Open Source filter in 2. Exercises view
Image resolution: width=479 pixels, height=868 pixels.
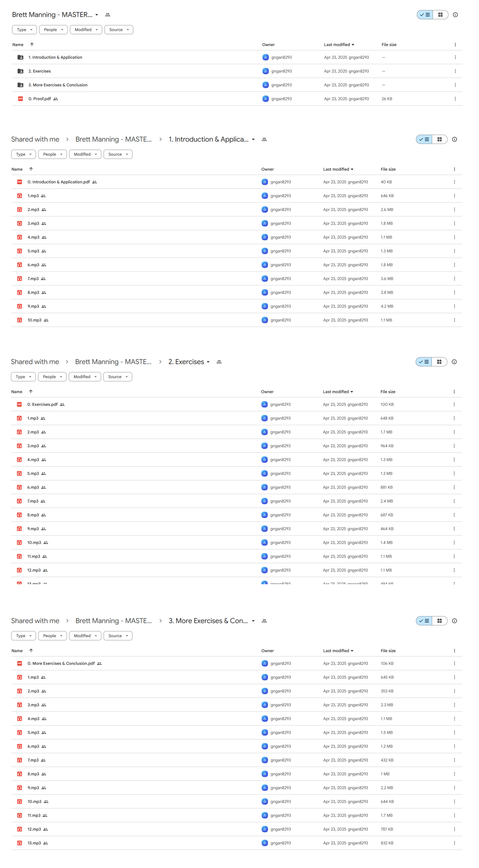click(x=117, y=377)
